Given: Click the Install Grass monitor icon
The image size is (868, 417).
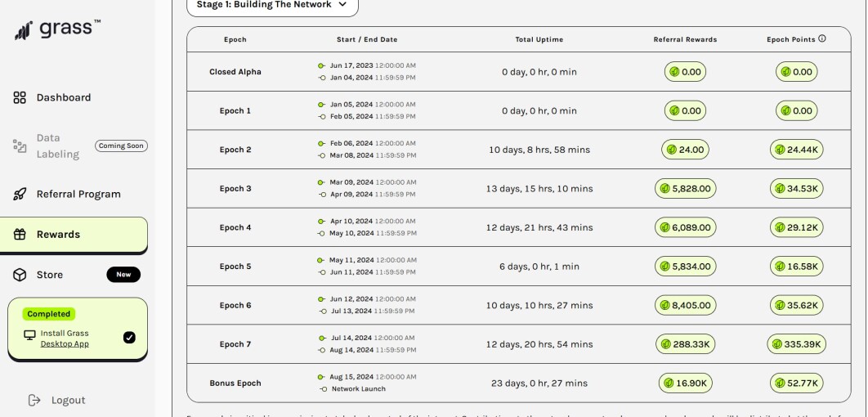Looking at the screenshot, I should [30, 335].
